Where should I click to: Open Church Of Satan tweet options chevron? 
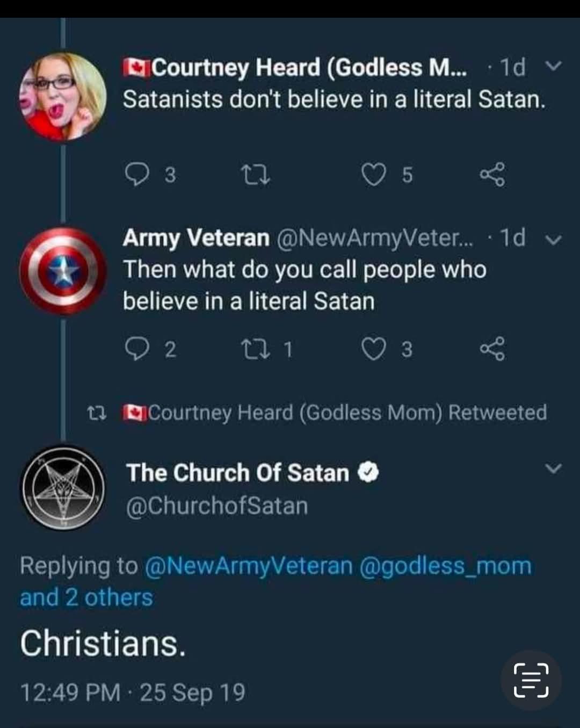pos(553,469)
